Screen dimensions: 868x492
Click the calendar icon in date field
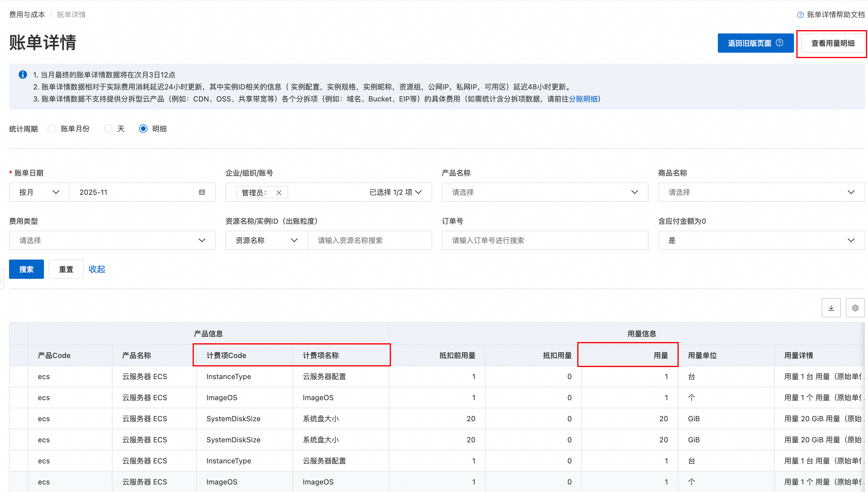tap(202, 192)
